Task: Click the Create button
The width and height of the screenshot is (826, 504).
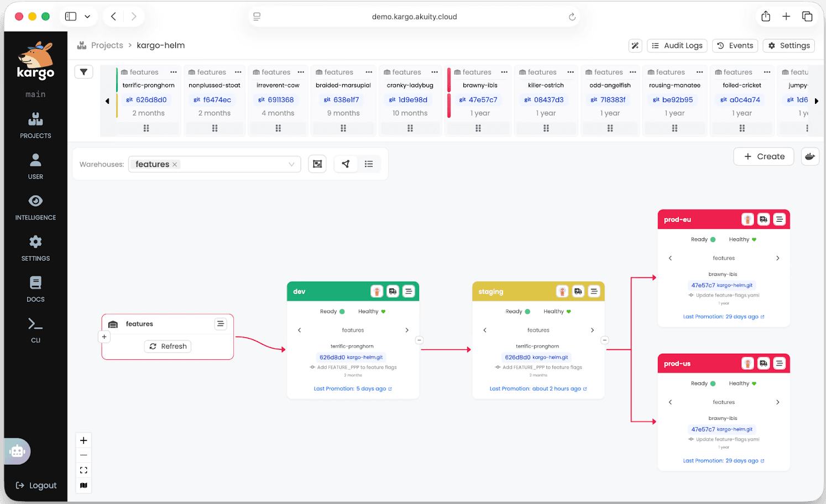Action: point(764,156)
